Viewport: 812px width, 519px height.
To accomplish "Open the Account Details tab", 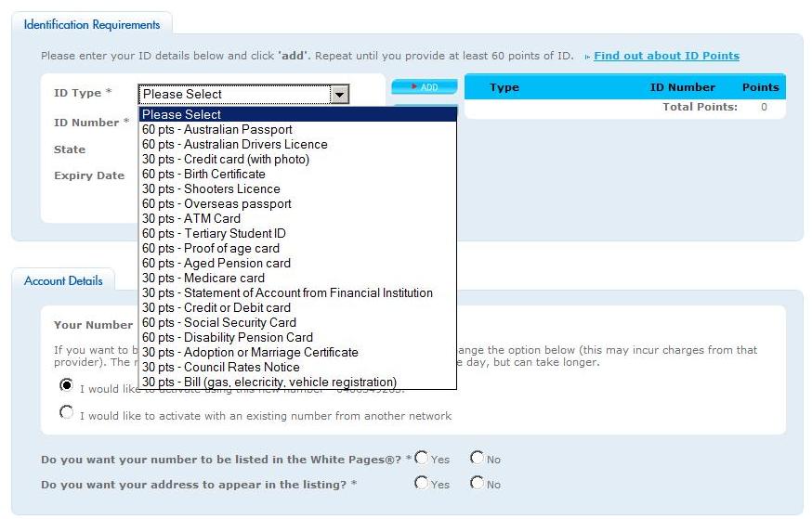I will coord(65,280).
